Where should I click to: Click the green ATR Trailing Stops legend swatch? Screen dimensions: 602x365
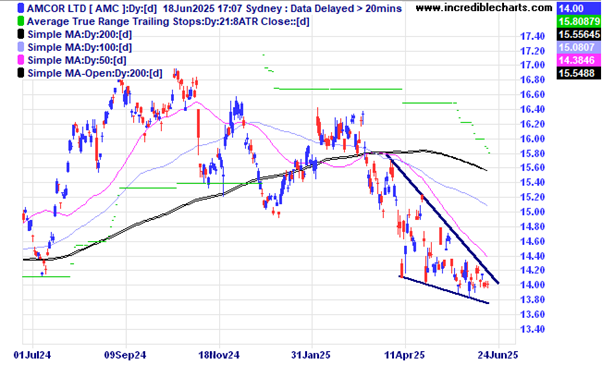[x=21, y=21]
